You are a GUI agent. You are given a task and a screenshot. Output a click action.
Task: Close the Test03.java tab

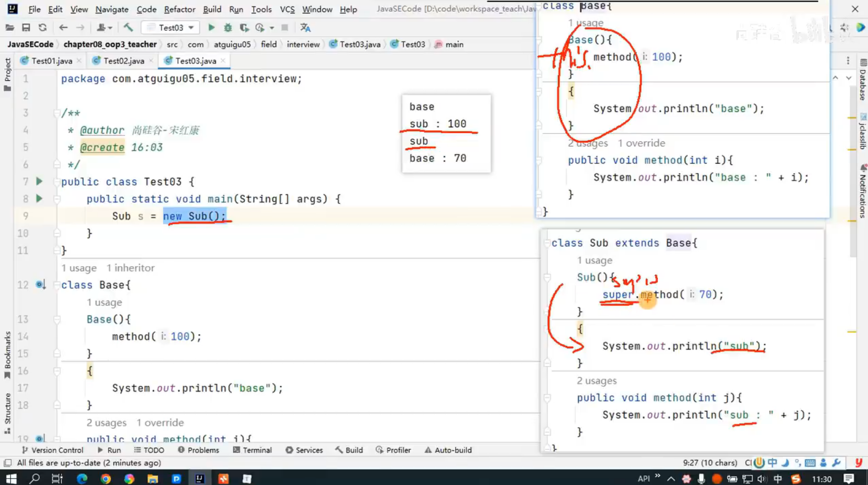pyautogui.click(x=223, y=61)
